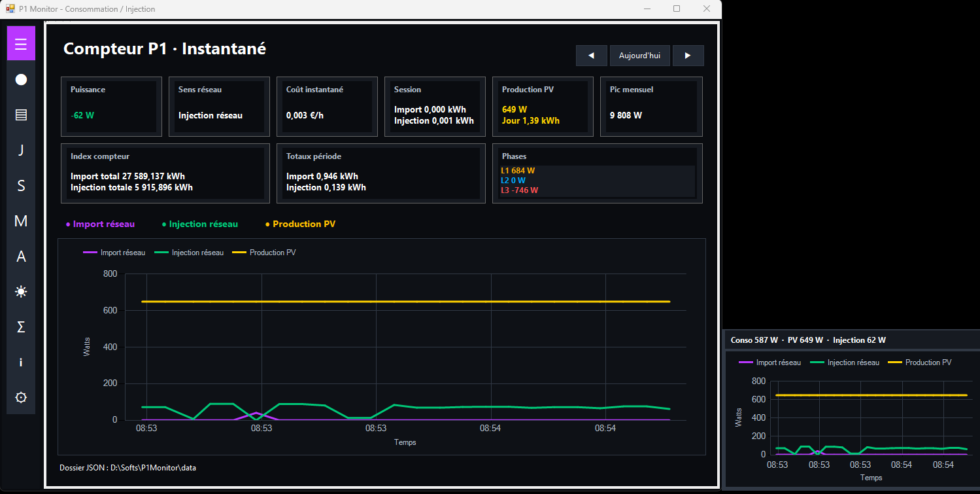The image size is (980, 494).
Task: Switch to the J day view
Action: [21, 150]
